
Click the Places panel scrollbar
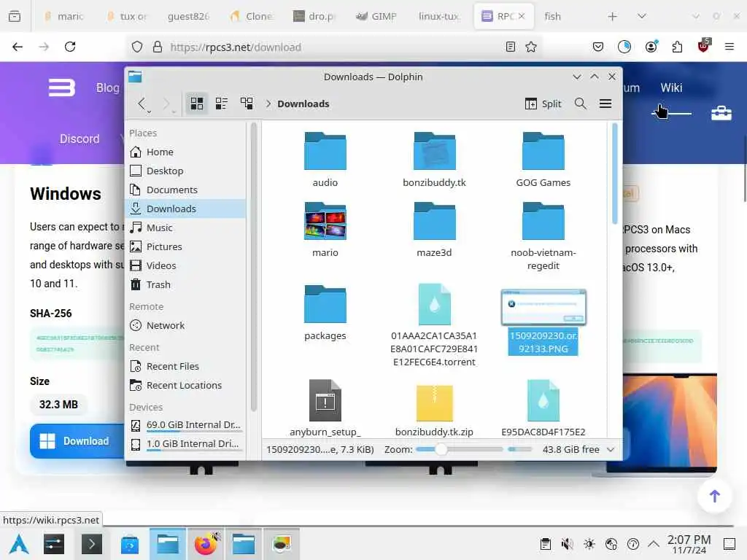(x=253, y=267)
